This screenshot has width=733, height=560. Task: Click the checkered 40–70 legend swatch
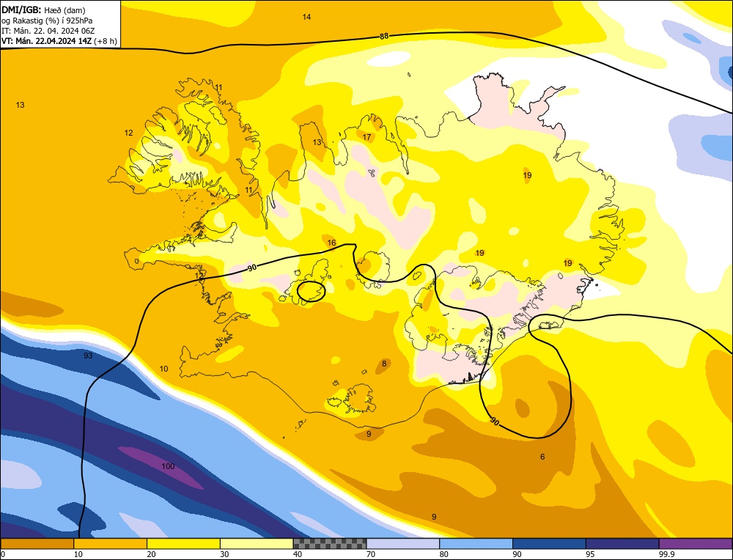click(x=330, y=544)
